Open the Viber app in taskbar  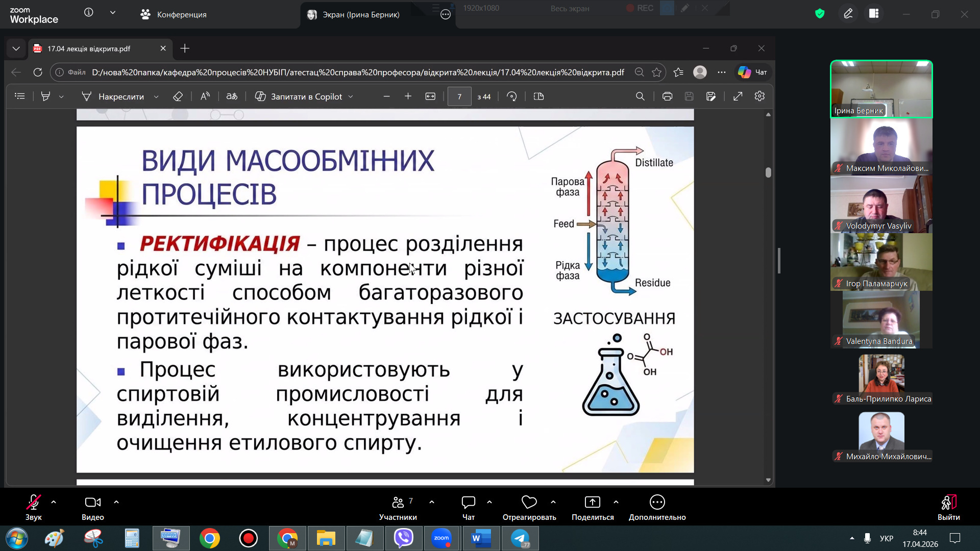[403, 538]
